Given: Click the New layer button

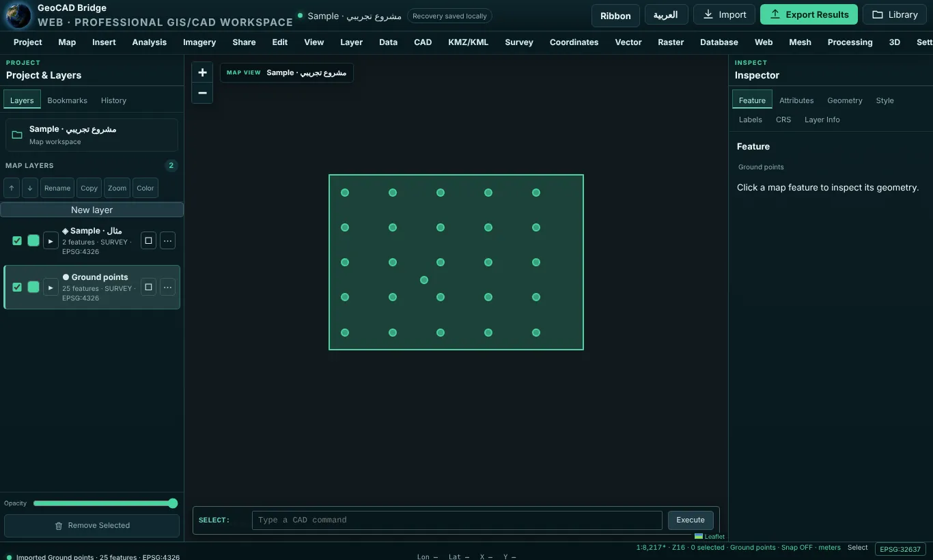Looking at the screenshot, I should (x=92, y=210).
